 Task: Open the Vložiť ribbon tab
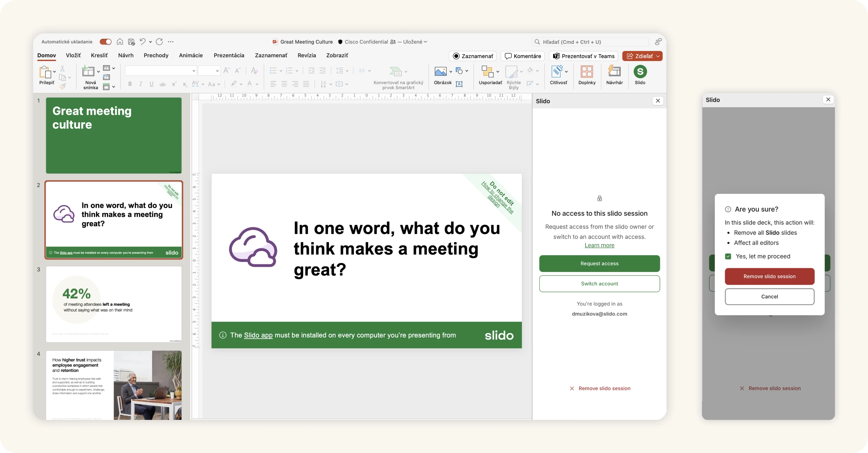point(73,55)
